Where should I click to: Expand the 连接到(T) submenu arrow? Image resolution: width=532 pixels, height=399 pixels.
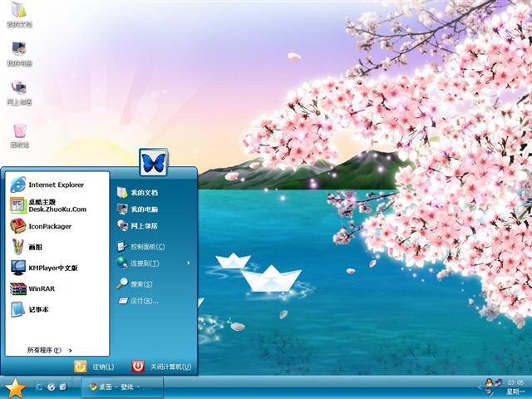(x=189, y=263)
